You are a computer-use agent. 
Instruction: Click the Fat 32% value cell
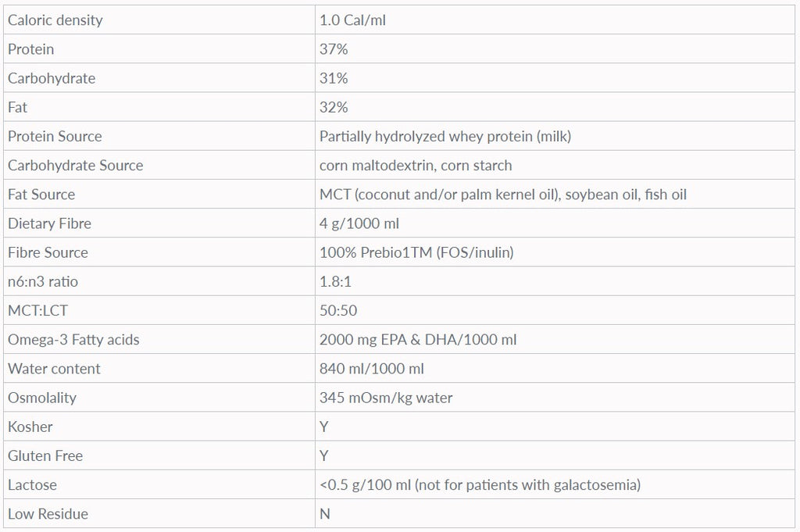[334, 107]
